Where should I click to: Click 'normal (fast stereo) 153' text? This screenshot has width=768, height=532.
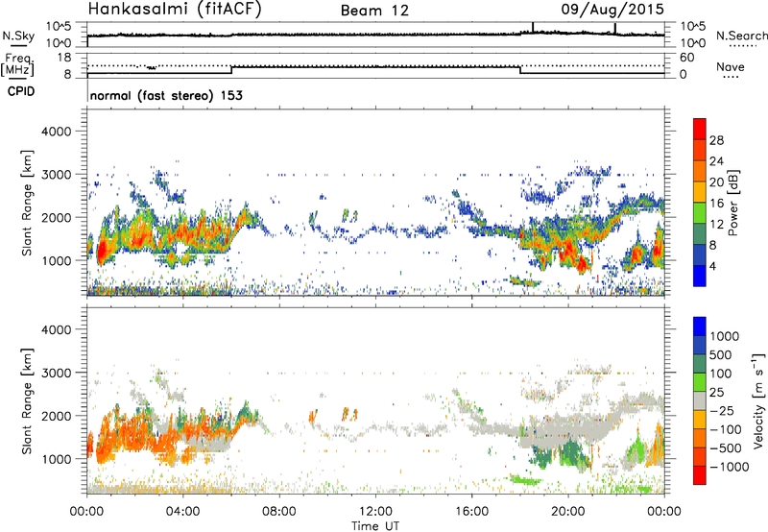point(166,95)
